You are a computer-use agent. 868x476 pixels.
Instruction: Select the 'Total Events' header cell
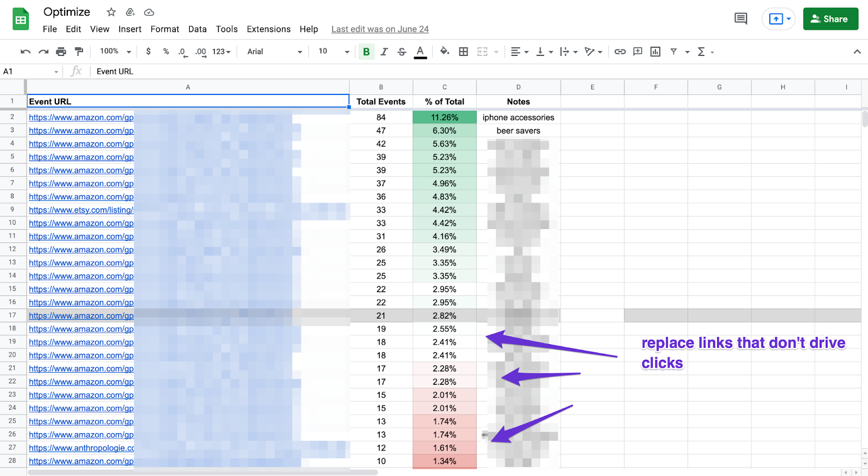pyautogui.click(x=381, y=101)
